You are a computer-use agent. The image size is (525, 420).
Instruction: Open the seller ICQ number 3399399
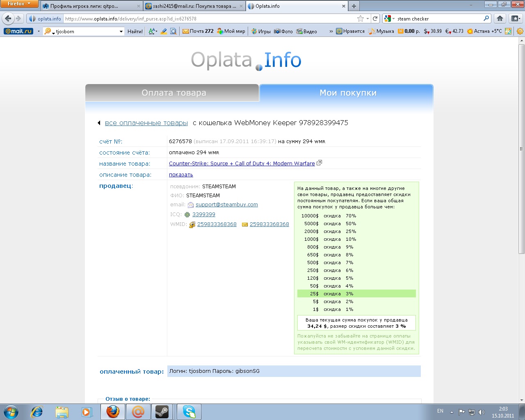[204, 214]
